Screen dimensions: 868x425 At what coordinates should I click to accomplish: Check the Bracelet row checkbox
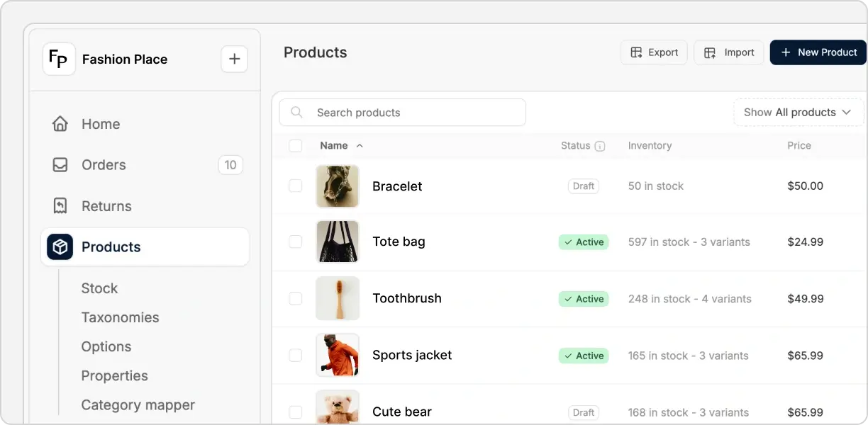pyautogui.click(x=296, y=186)
